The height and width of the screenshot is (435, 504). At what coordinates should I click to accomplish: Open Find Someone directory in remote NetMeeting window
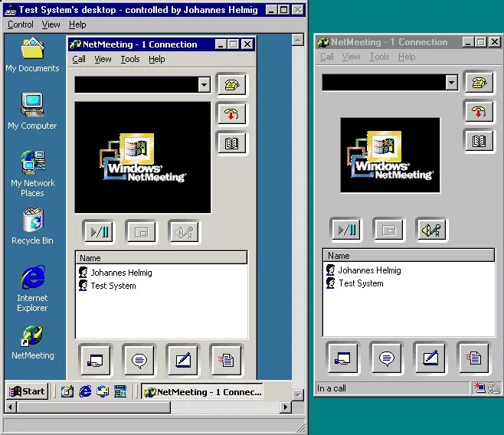[232, 143]
